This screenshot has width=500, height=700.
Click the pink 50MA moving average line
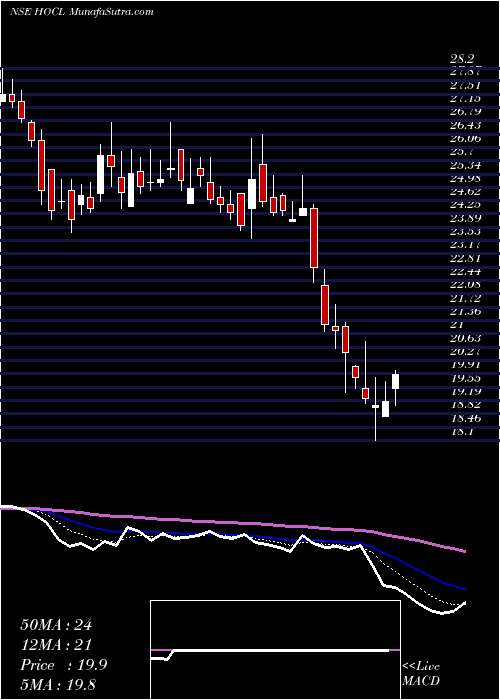[232, 523]
